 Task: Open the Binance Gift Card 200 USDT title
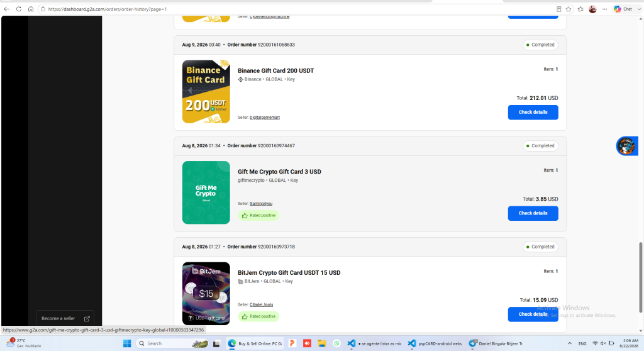coord(275,70)
